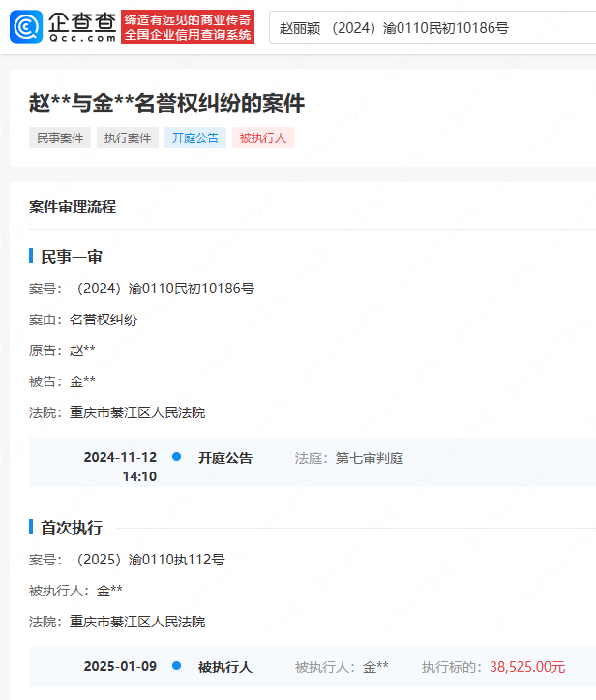Click the defendant name 金** under 被告
The width and height of the screenshot is (596, 700).
point(82,381)
